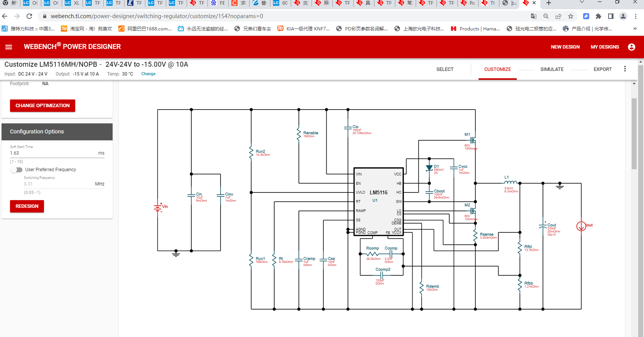Open the Chrome profile avatar
Screen dimensions: 644x337
pyautogui.click(x=623, y=16)
